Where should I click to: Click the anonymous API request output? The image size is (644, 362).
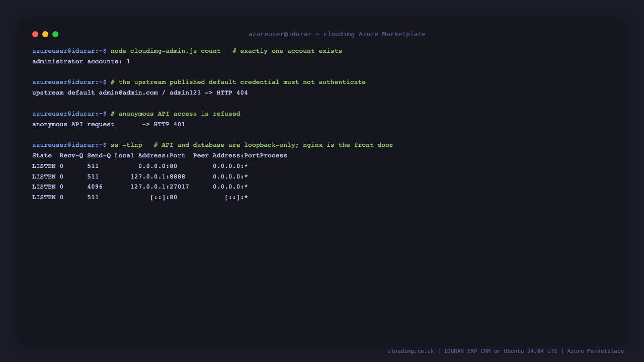[x=109, y=124]
